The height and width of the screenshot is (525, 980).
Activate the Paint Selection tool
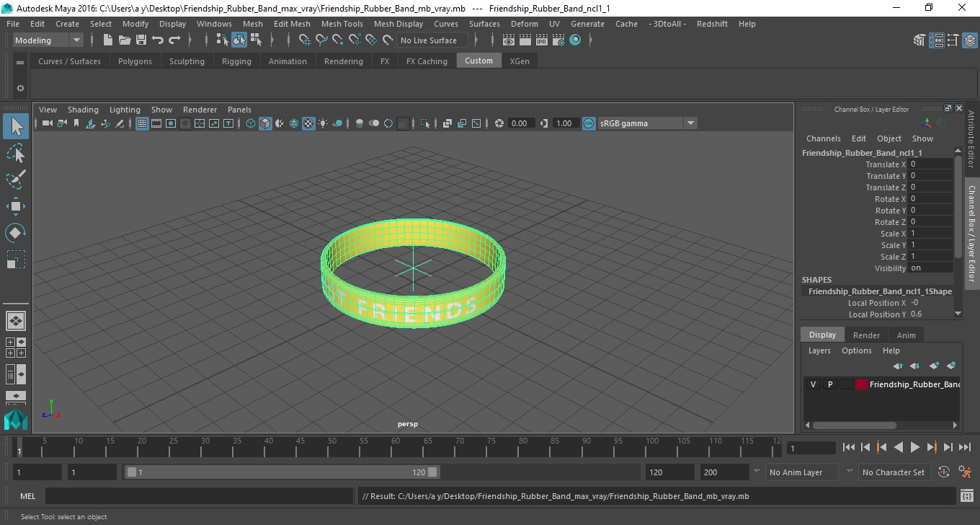click(16, 180)
